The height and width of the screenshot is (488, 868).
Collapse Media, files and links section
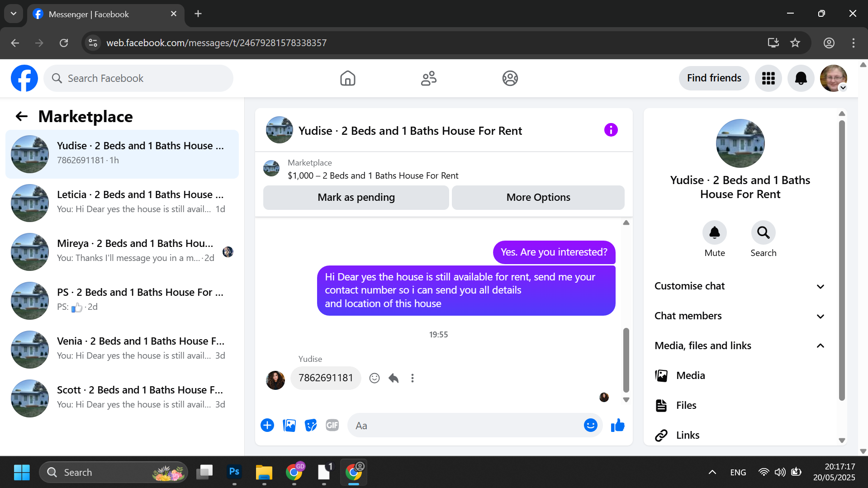point(740,346)
